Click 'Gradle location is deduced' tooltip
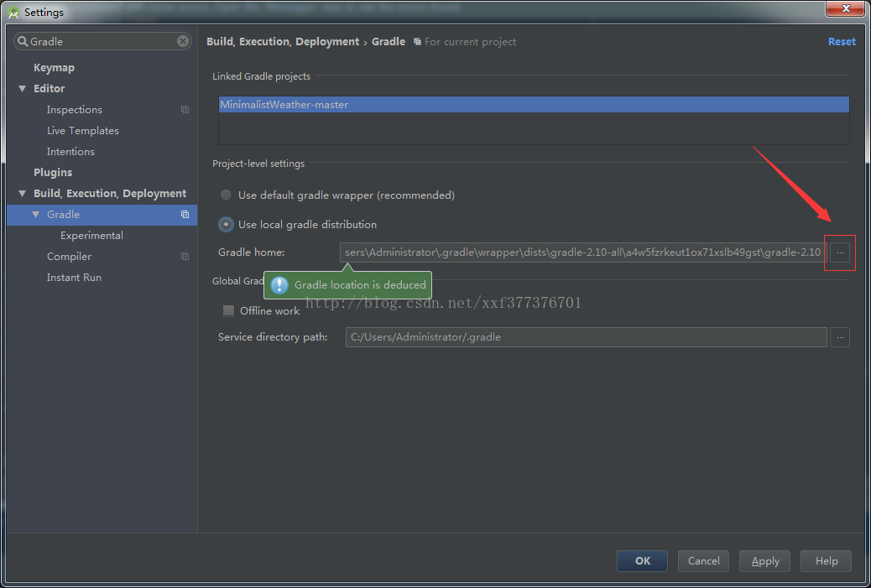Screen dimensions: 871x588 click(347, 285)
